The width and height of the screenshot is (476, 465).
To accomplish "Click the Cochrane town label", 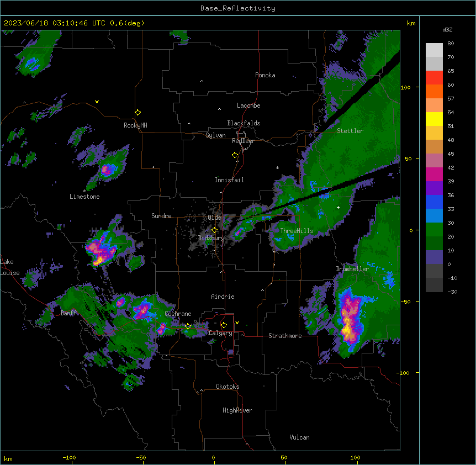I will [178, 314].
